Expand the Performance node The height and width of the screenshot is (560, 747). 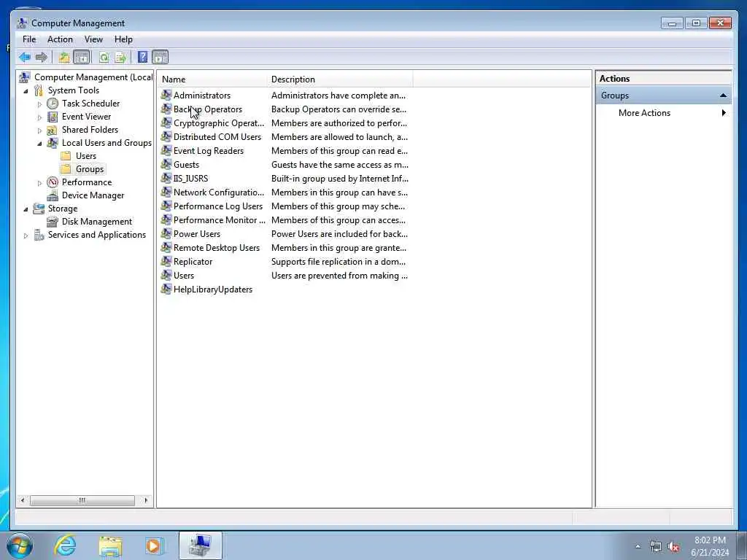(x=39, y=183)
